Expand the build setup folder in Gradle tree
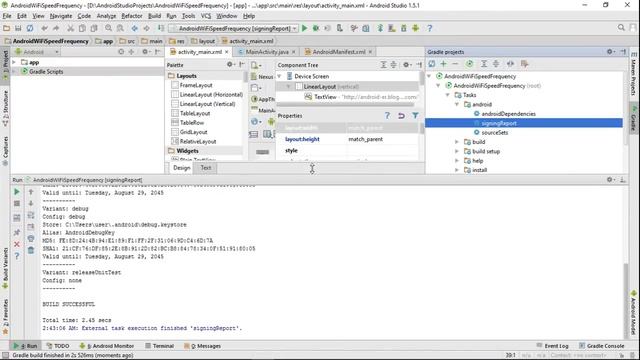This screenshot has height=360, width=640. (457, 151)
